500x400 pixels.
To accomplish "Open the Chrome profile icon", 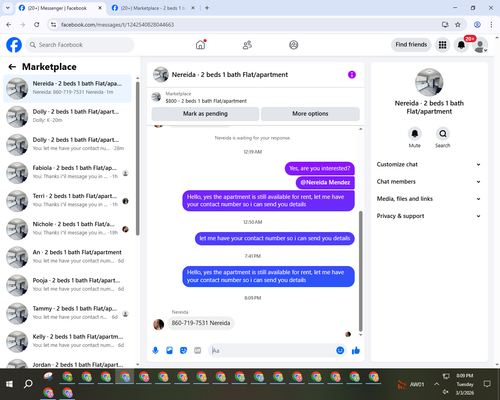I will click(477, 24).
